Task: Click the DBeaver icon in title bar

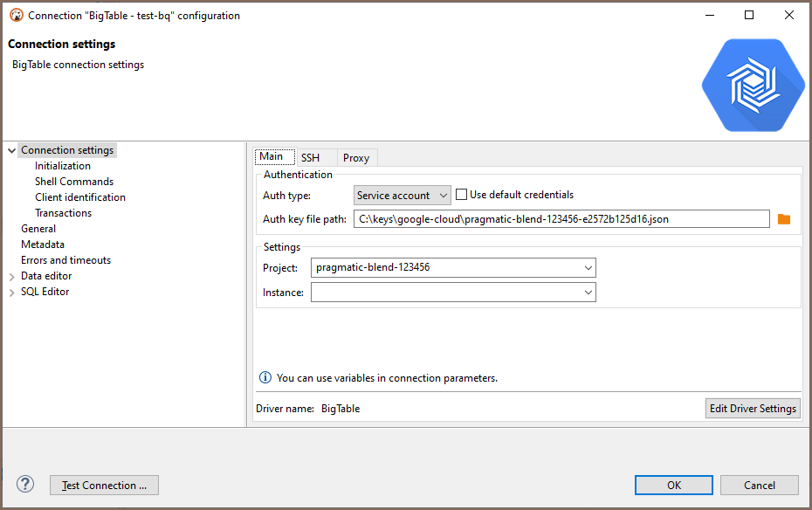Action: pos(16,15)
